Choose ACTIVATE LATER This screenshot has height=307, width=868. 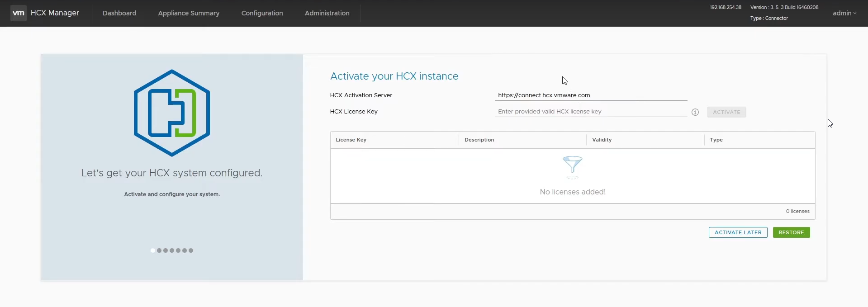tap(738, 232)
